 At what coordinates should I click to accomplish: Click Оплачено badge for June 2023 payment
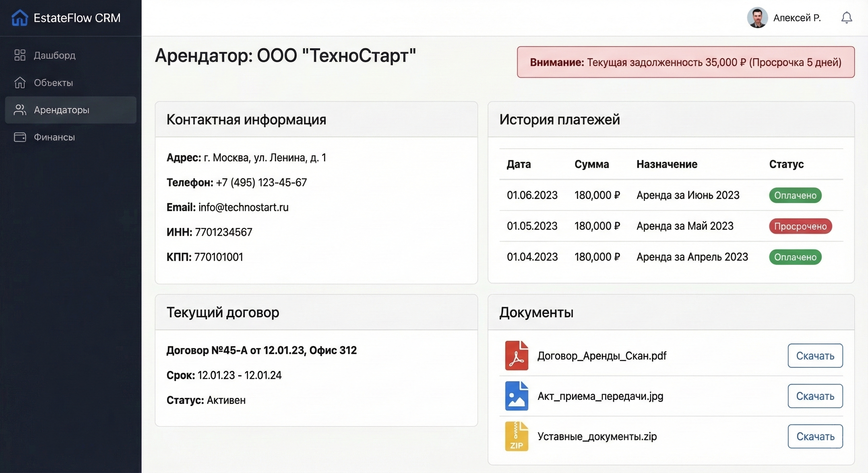[795, 195]
